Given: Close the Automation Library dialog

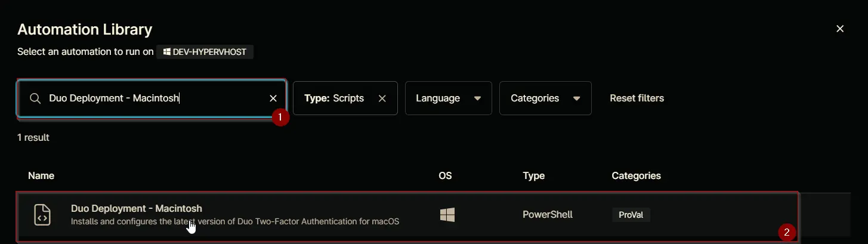Looking at the screenshot, I should [x=840, y=29].
